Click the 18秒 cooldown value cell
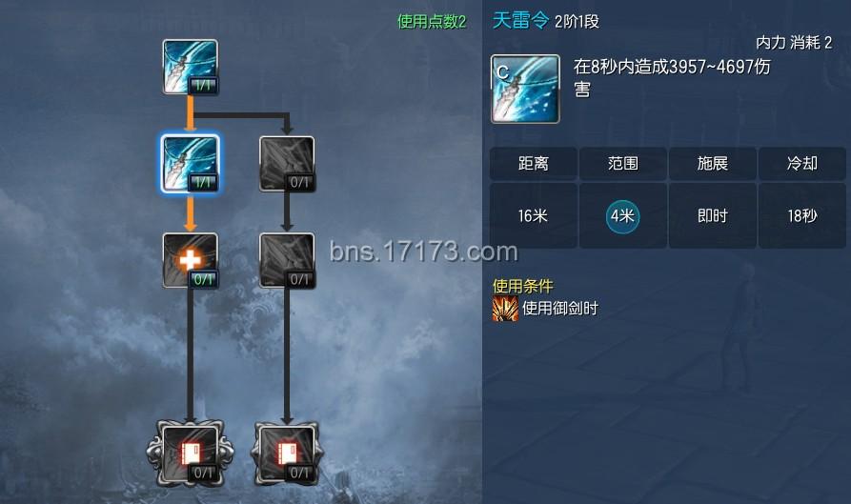This screenshot has height=504, width=851. [801, 216]
